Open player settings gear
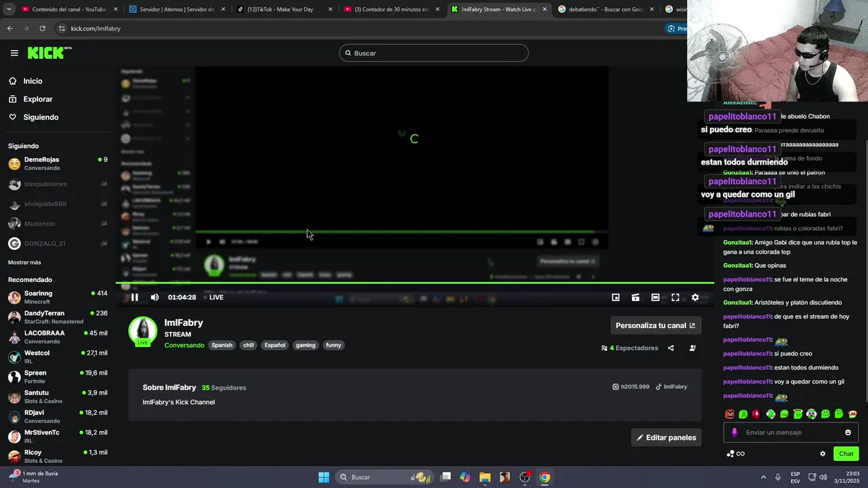 695,297
